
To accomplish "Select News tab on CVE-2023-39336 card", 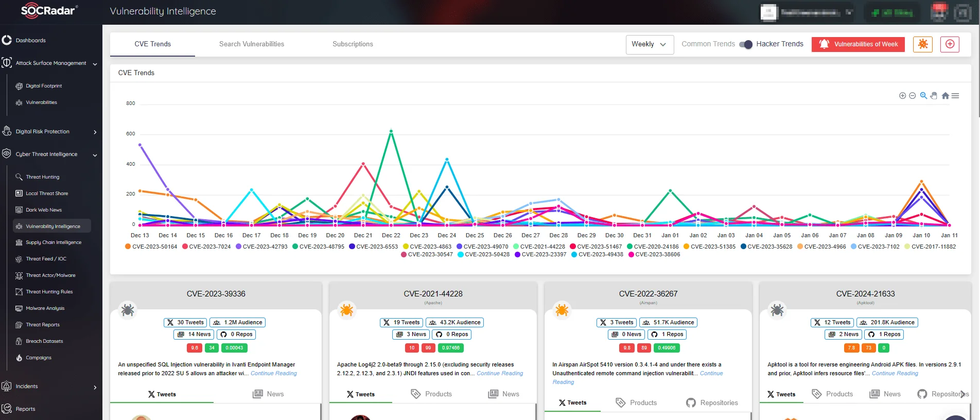I will pyautogui.click(x=268, y=394).
